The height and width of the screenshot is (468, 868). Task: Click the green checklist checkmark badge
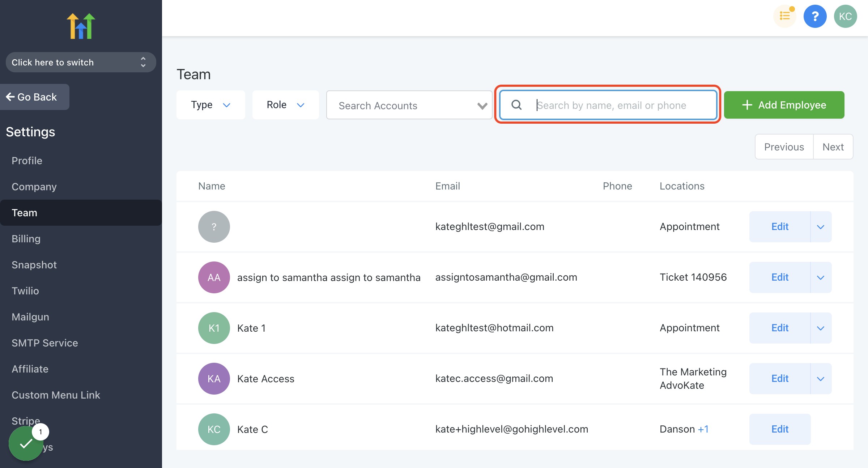[x=26, y=443]
